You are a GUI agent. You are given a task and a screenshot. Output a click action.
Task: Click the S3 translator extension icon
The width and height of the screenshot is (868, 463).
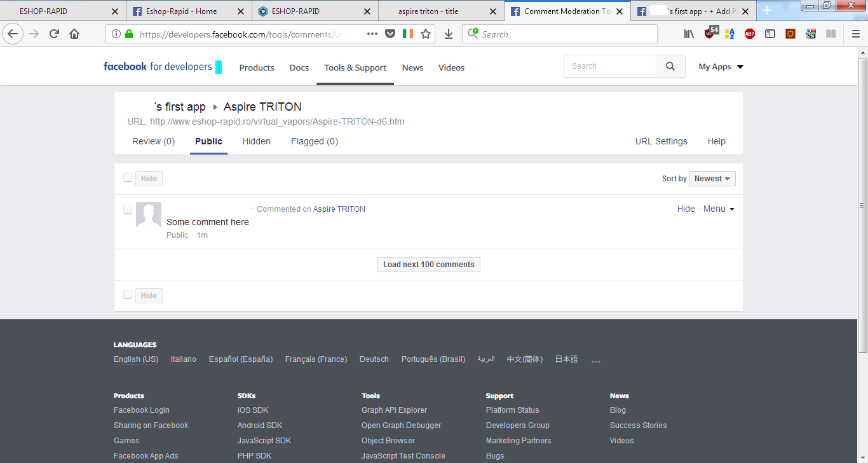pos(811,34)
